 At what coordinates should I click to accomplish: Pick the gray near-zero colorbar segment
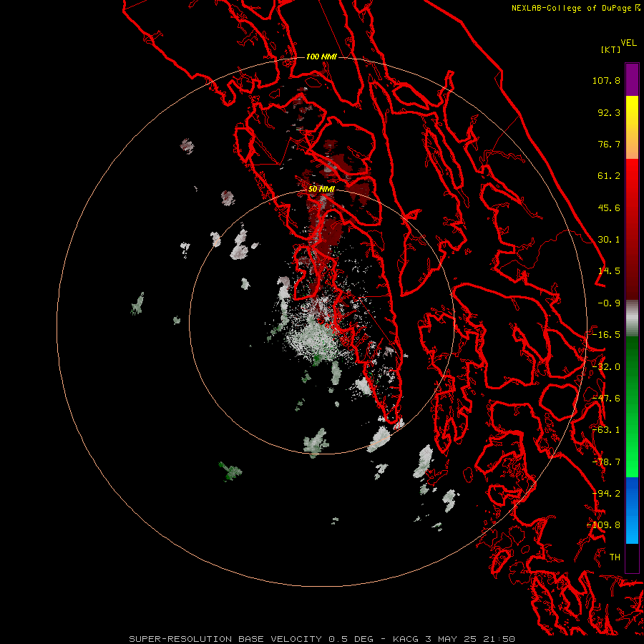coord(632,318)
